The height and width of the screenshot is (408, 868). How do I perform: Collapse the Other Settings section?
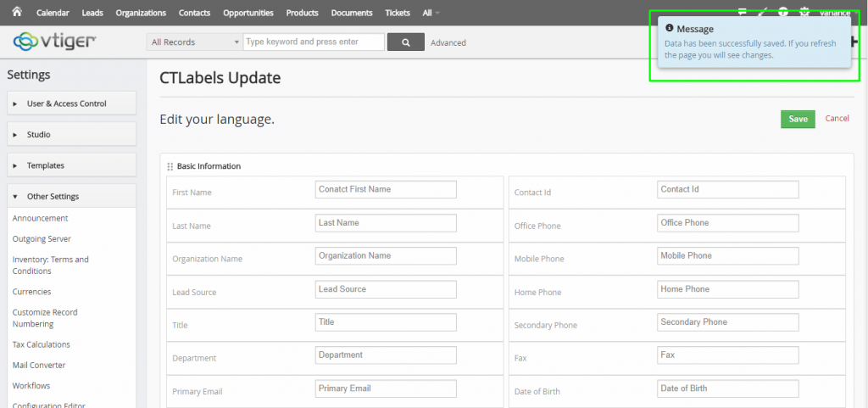(71, 196)
